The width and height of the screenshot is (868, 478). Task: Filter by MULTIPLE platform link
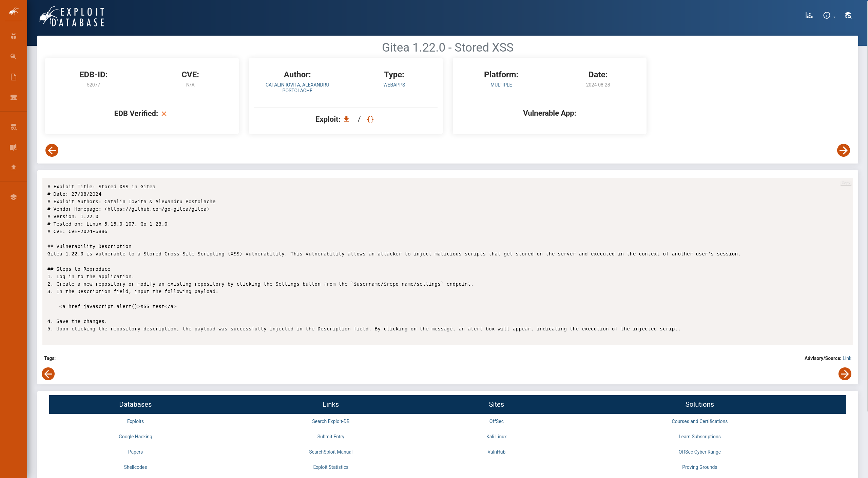[x=501, y=85]
